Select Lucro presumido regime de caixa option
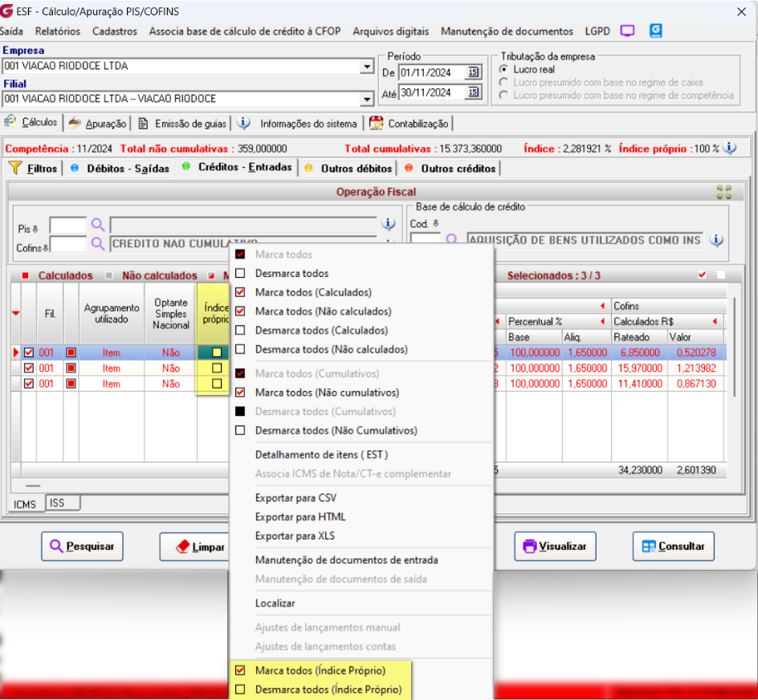The image size is (758, 700). pyautogui.click(x=503, y=82)
